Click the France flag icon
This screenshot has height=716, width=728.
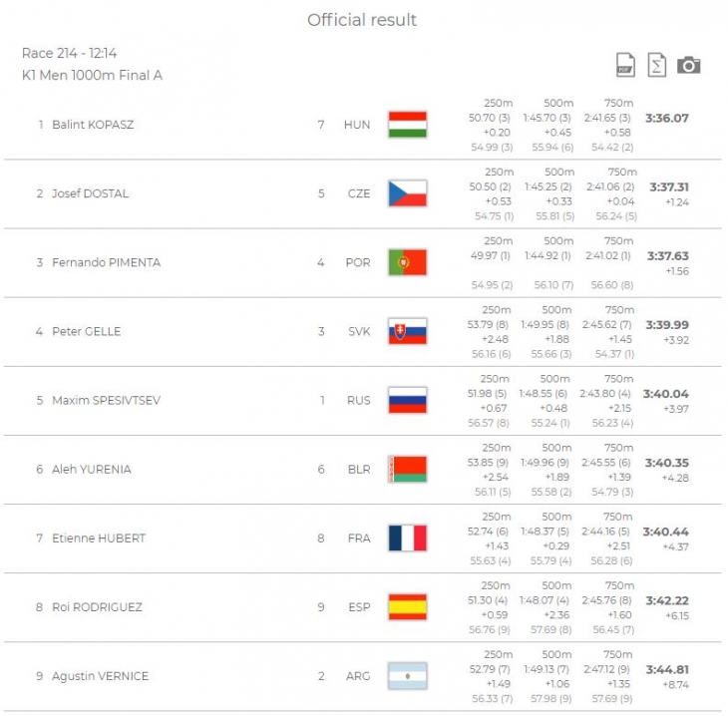407,538
